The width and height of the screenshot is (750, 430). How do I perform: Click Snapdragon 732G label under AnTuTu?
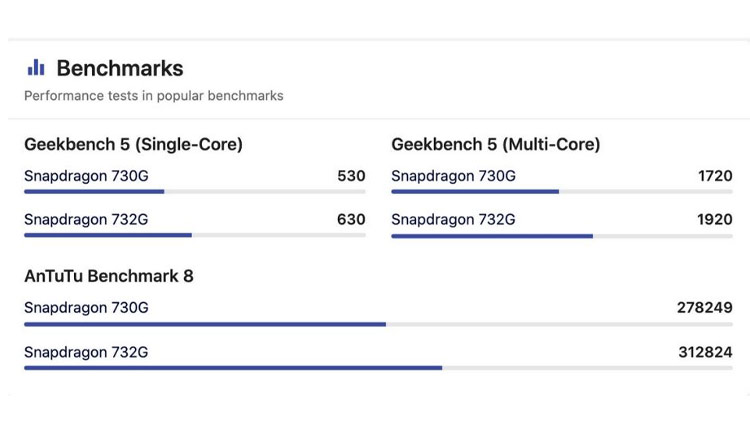(86, 352)
